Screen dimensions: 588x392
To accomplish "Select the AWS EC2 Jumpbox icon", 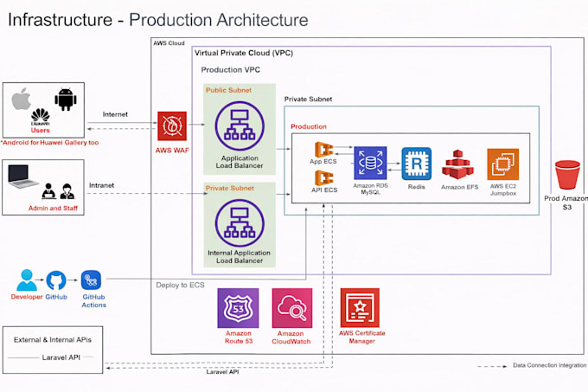I will click(x=503, y=164).
